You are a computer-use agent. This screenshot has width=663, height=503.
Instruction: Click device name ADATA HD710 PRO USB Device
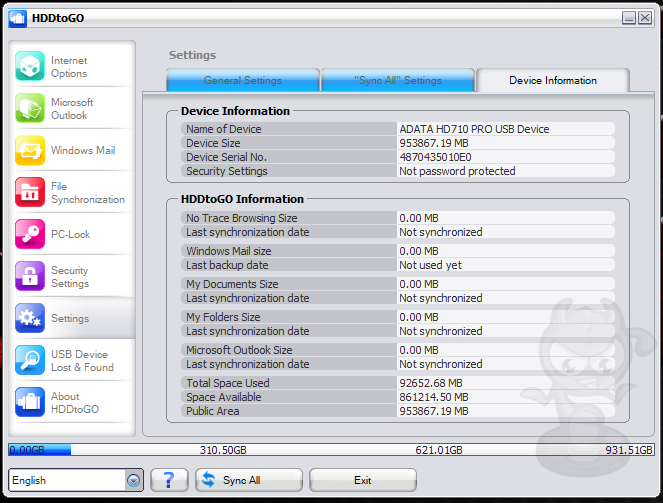(x=474, y=129)
